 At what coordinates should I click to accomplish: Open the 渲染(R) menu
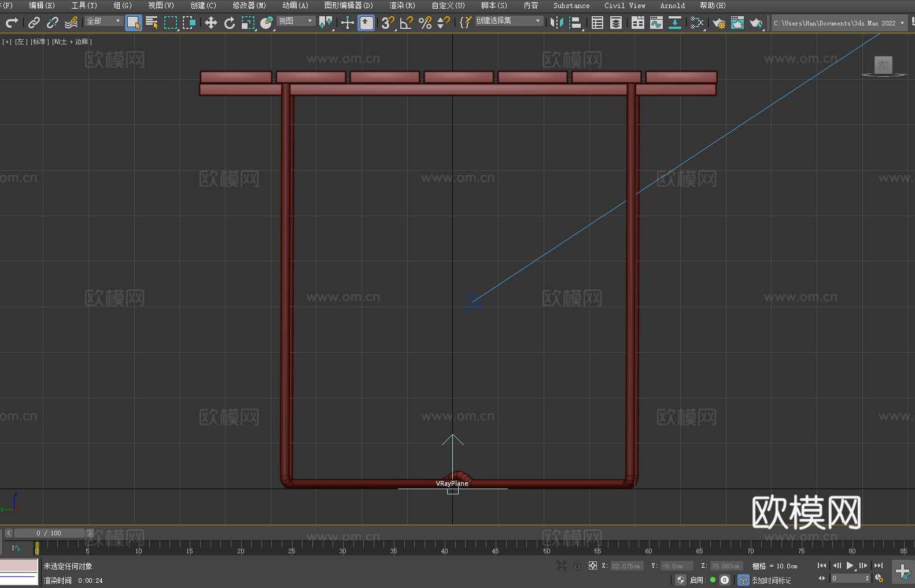(402, 5)
